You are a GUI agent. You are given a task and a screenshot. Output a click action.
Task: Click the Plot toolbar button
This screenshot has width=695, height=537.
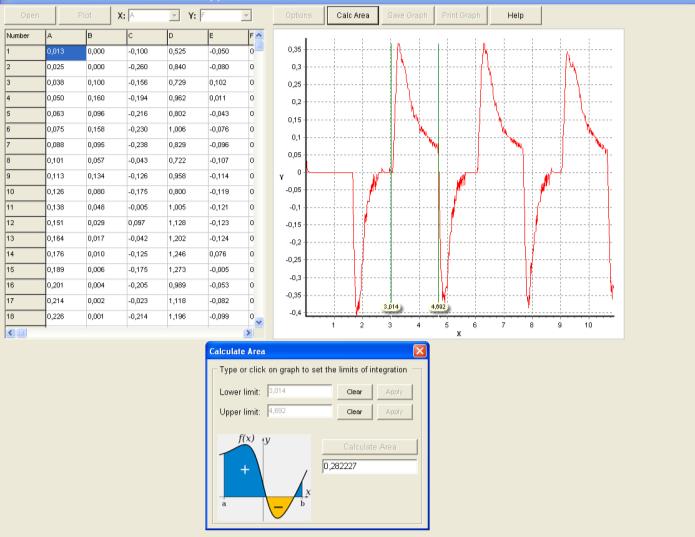(84, 16)
